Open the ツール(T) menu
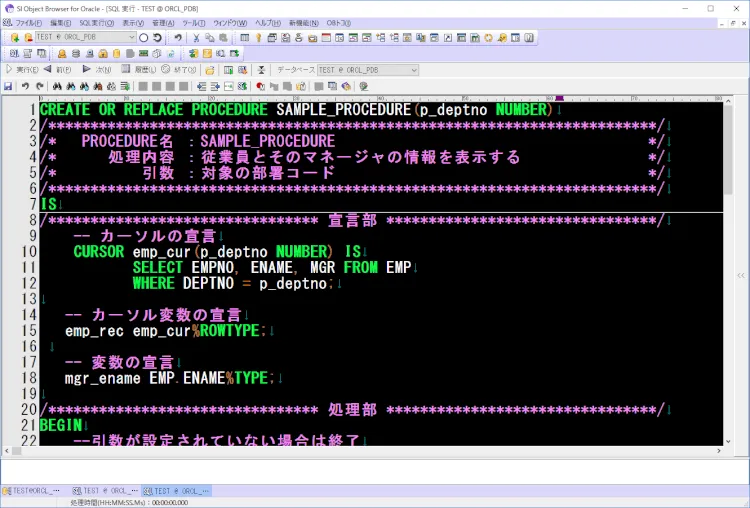The height and width of the screenshot is (508, 750). point(193,23)
